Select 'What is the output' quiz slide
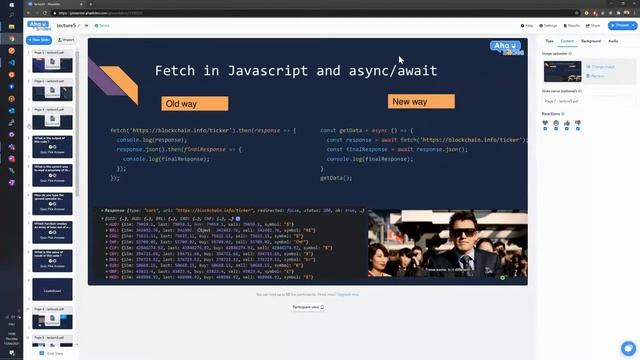This screenshot has height=360, width=640. click(52, 147)
